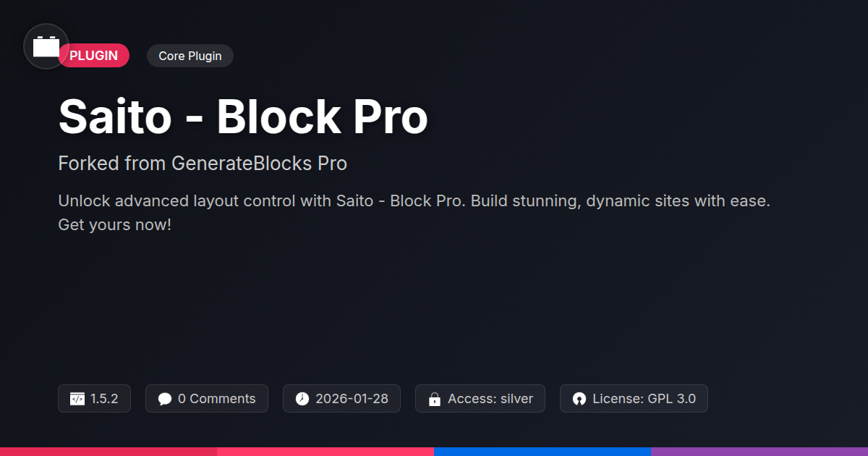Open the 0 Comments link
Screen dimensions: 868x456
(x=216, y=399)
